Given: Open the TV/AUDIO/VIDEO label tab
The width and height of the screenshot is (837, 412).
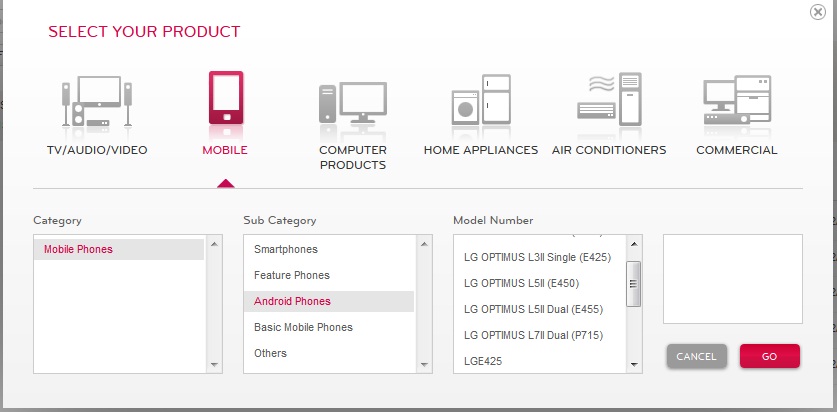Looking at the screenshot, I should (97, 150).
